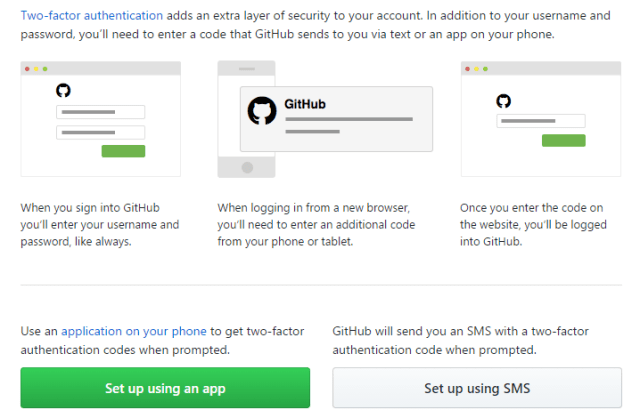Click green button in code-entry illustration

click(563, 141)
